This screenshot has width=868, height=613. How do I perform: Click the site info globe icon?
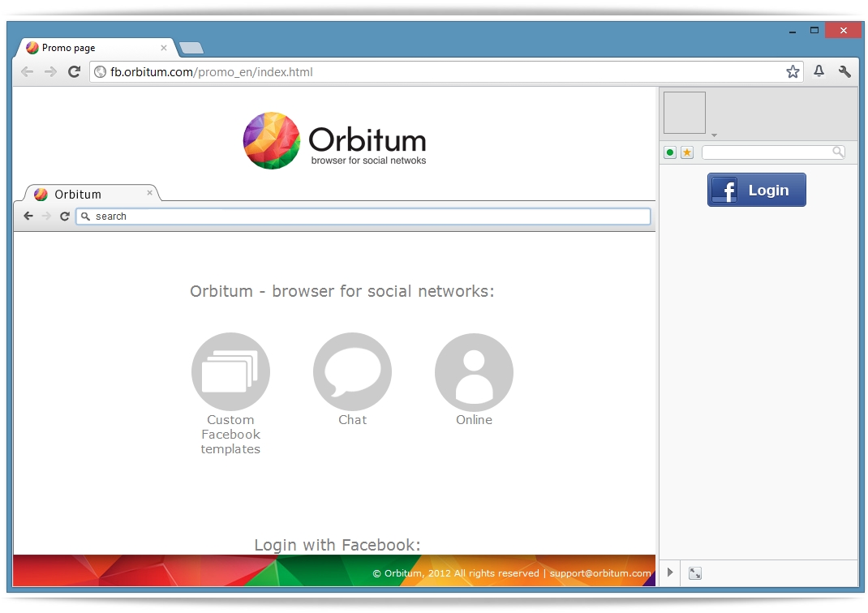pyautogui.click(x=101, y=72)
